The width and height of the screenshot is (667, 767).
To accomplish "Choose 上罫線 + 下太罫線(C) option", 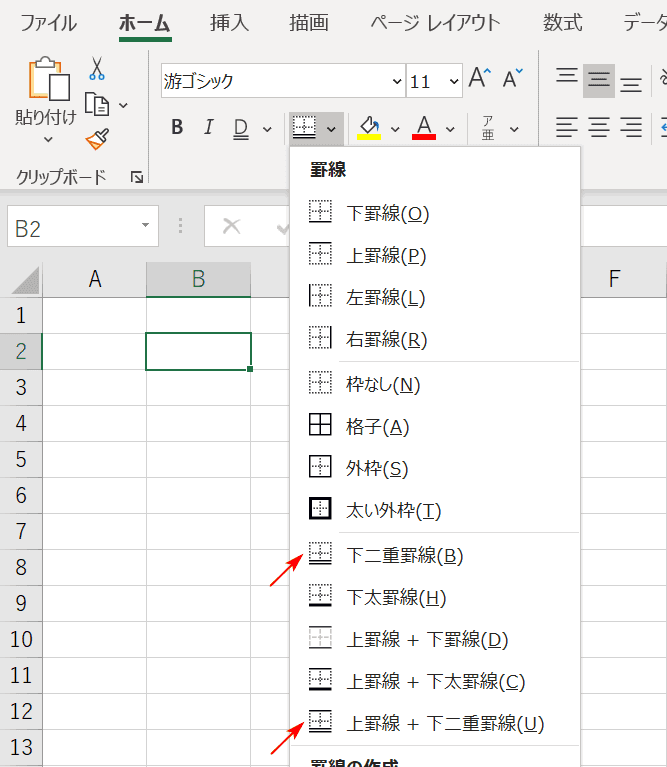I will (x=435, y=681).
